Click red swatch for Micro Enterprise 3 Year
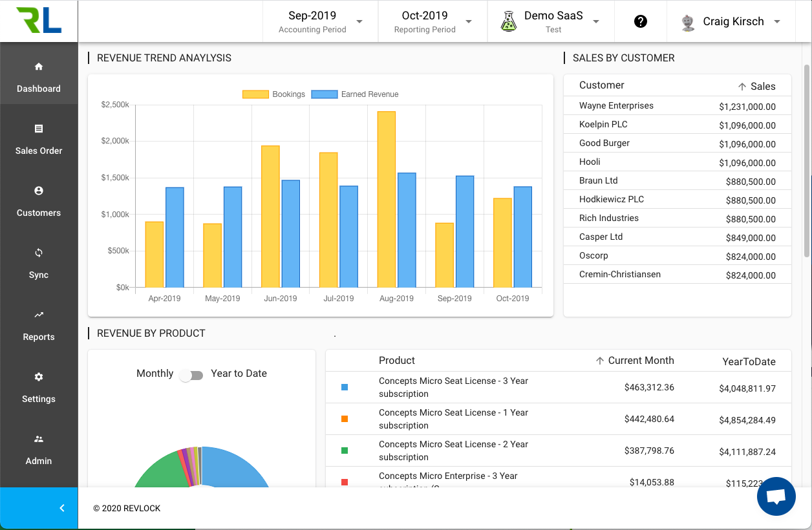 345,482
